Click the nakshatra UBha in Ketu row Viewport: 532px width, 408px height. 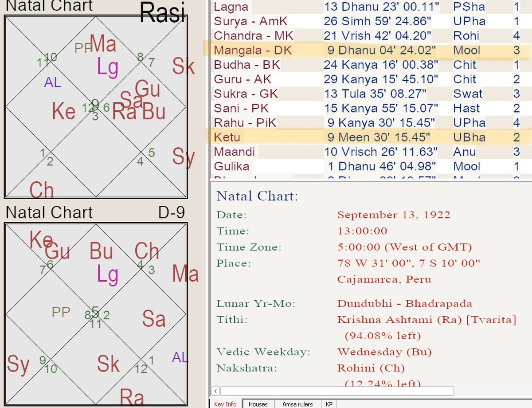coord(469,137)
